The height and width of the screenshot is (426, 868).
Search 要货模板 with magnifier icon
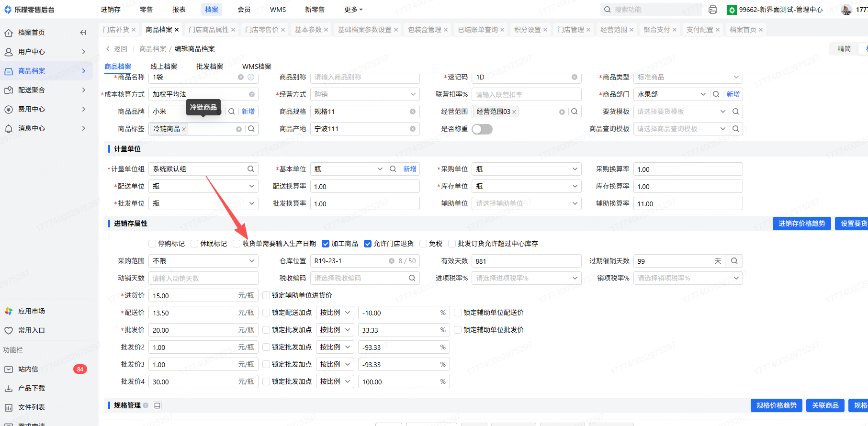click(x=736, y=112)
